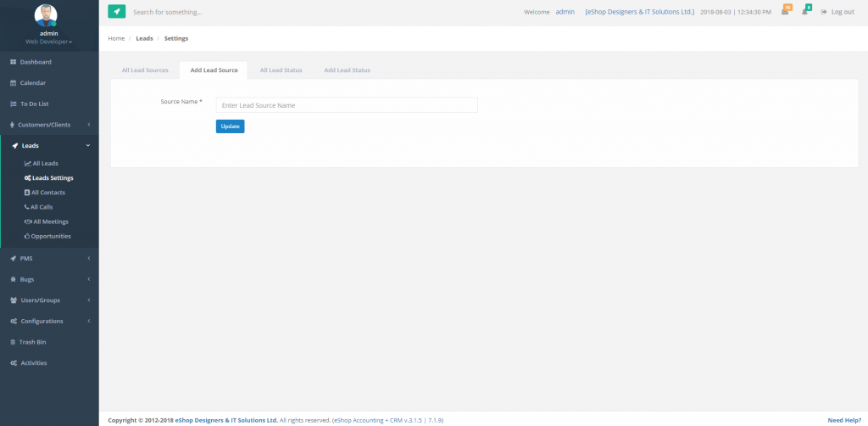Switch to Add Lead Status tab

347,70
